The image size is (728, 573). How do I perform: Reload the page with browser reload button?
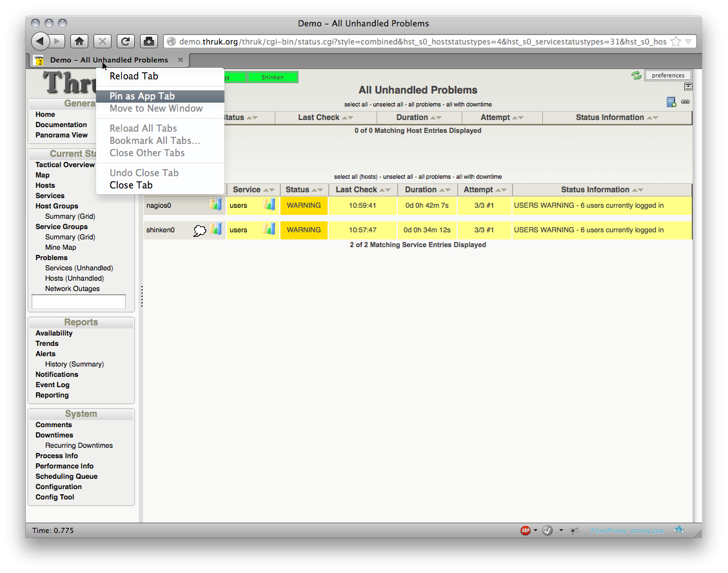click(x=126, y=41)
